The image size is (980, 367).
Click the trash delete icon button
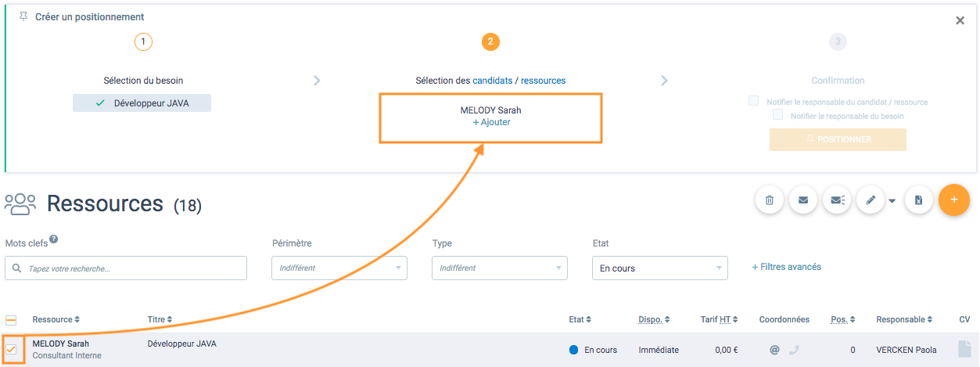click(x=770, y=200)
